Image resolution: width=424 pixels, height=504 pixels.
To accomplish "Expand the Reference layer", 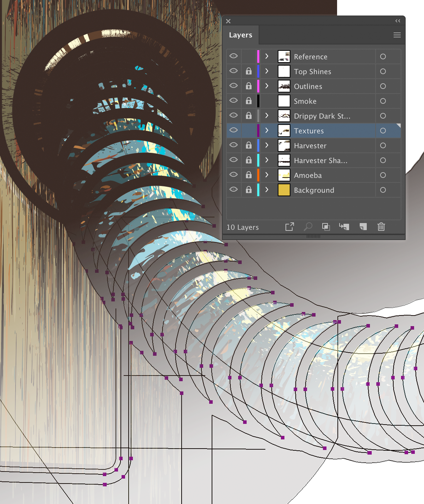I will coord(267,56).
